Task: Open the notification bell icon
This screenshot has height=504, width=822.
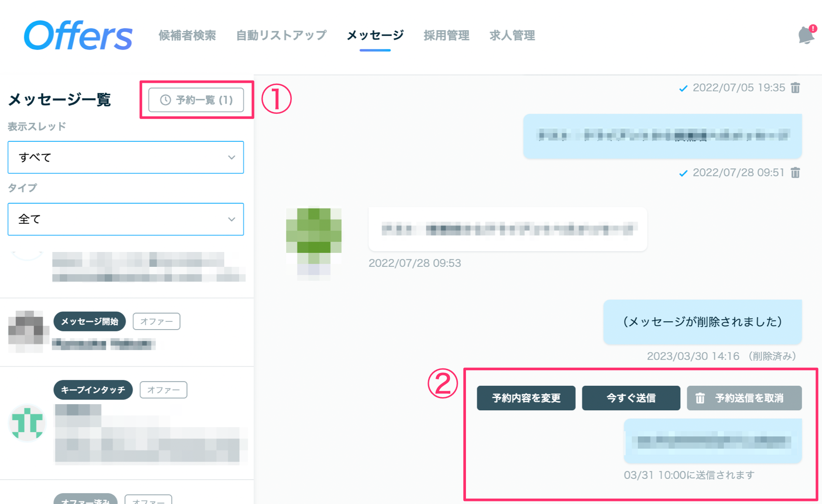Action: click(806, 35)
